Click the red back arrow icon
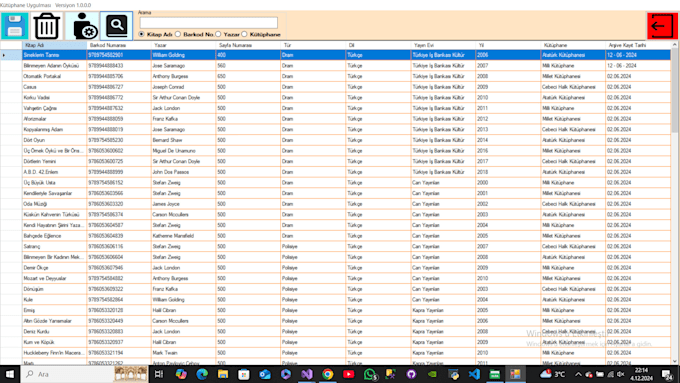The image size is (680, 383). pos(662,26)
